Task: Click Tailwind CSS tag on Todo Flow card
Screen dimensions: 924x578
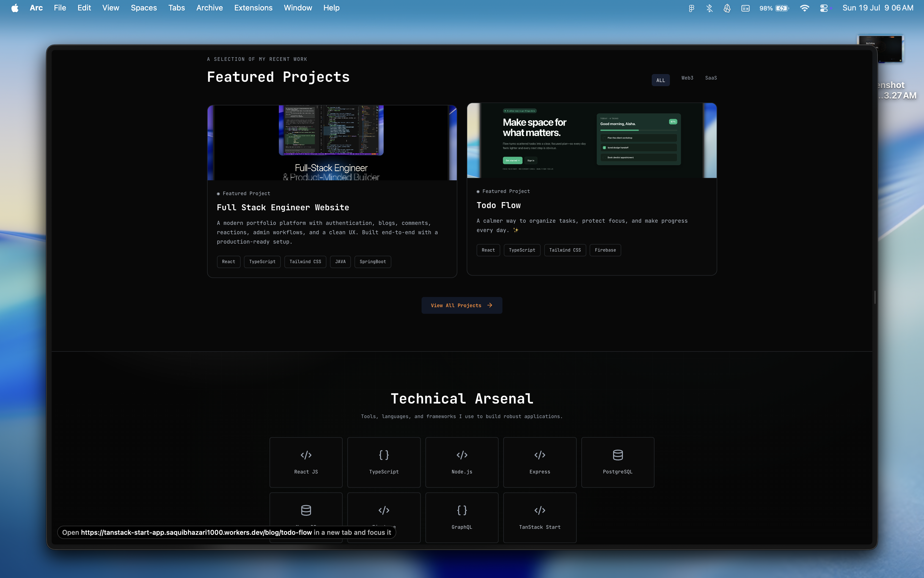Action: point(565,250)
